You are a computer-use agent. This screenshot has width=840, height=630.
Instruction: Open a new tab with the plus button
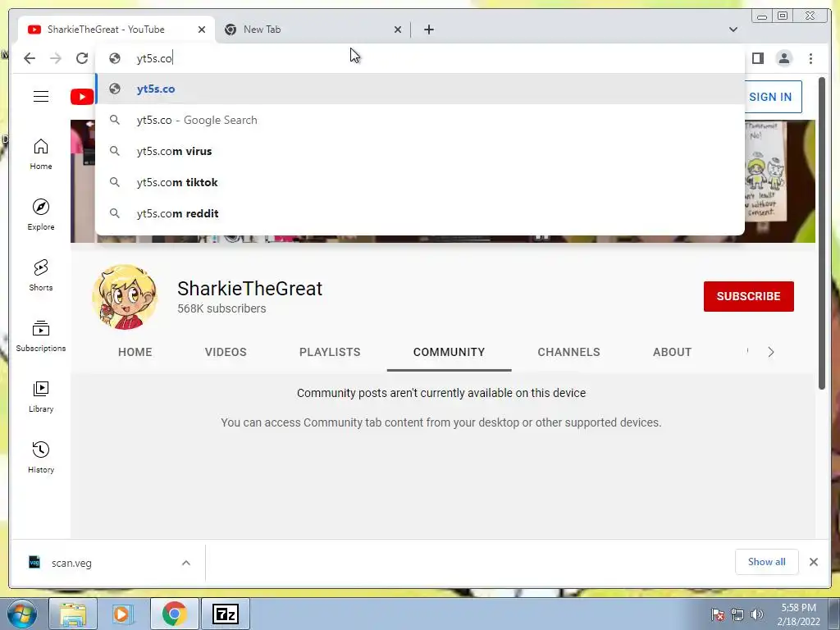pyautogui.click(x=428, y=30)
